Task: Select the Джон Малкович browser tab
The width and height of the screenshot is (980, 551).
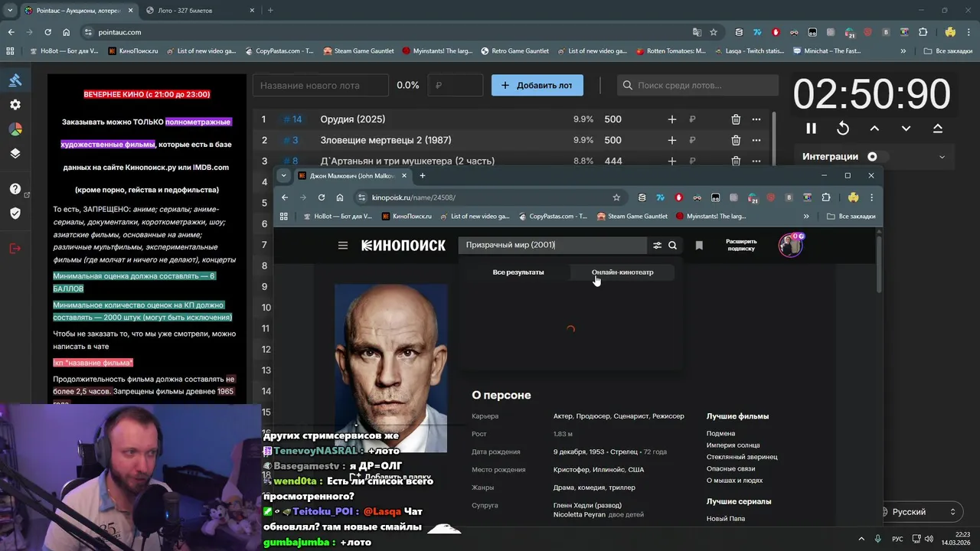Action: pyautogui.click(x=352, y=176)
